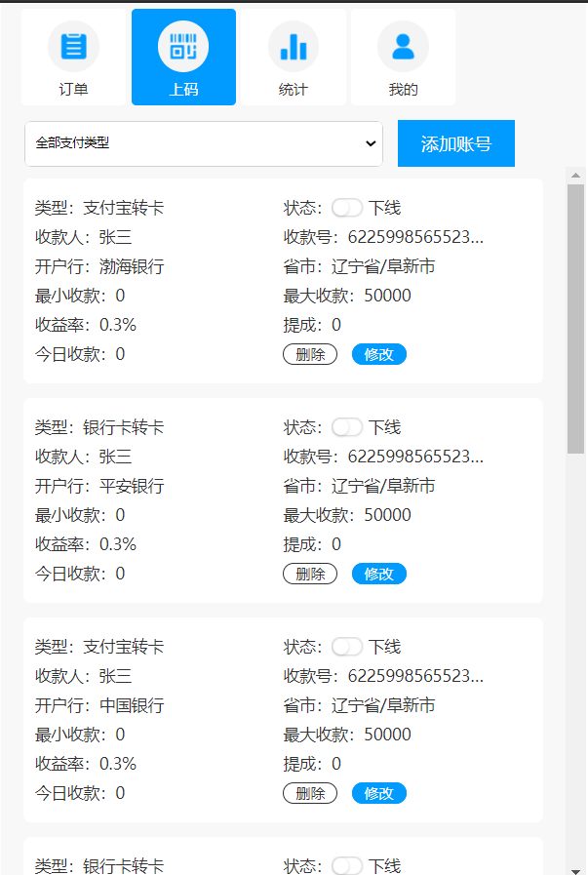
Task: Edit the 平安银行 account with 修改
Action: 379,574
